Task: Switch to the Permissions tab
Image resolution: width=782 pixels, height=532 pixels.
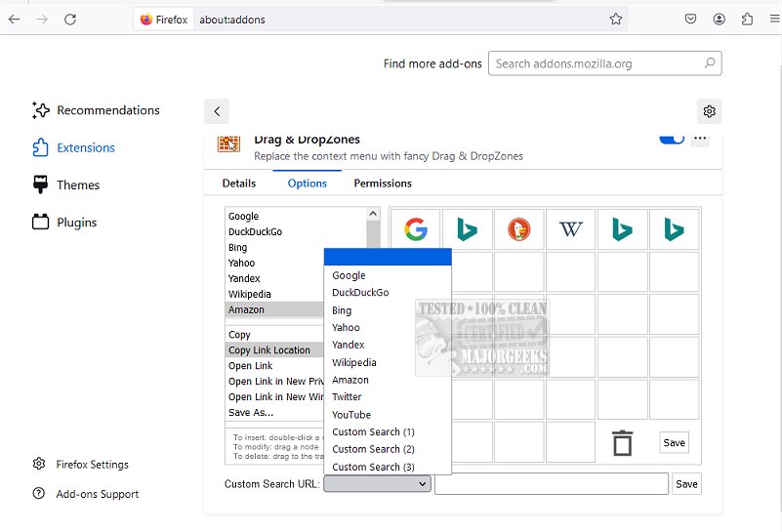Action: 383,184
